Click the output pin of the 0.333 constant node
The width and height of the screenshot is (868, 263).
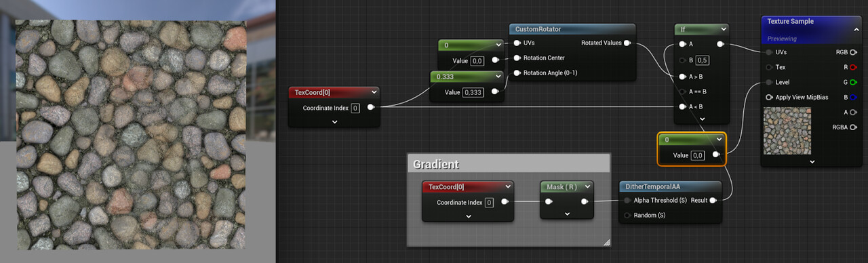pos(496,92)
